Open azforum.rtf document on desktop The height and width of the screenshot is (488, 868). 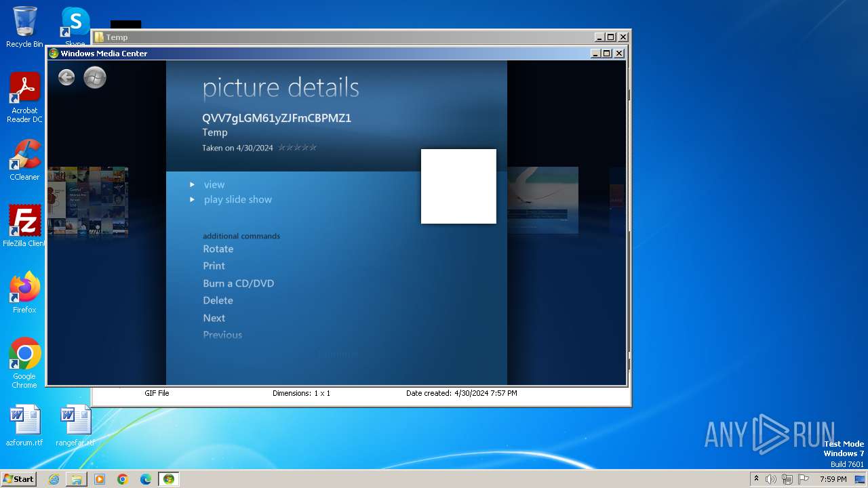point(24,426)
